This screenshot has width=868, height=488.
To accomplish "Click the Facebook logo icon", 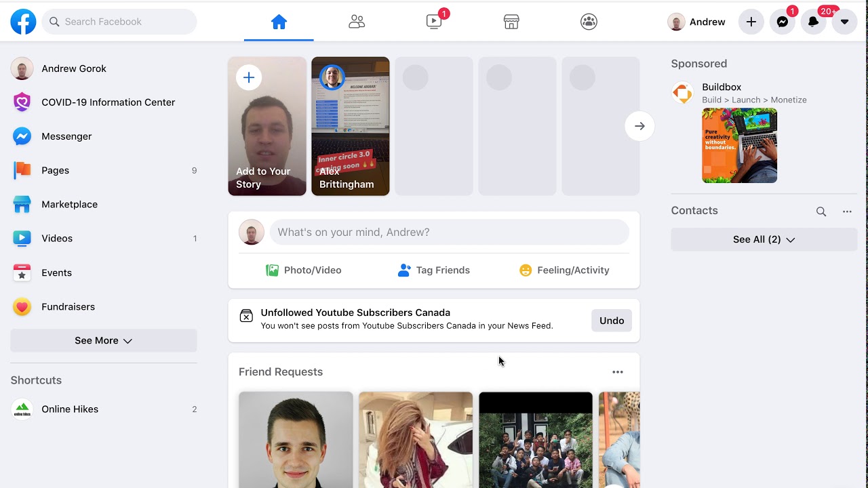I will coord(23,22).
